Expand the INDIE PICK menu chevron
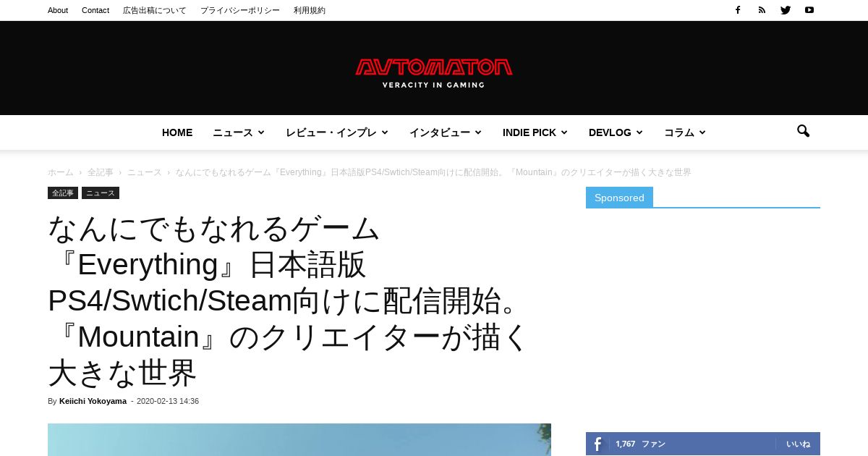 (563, 132)
